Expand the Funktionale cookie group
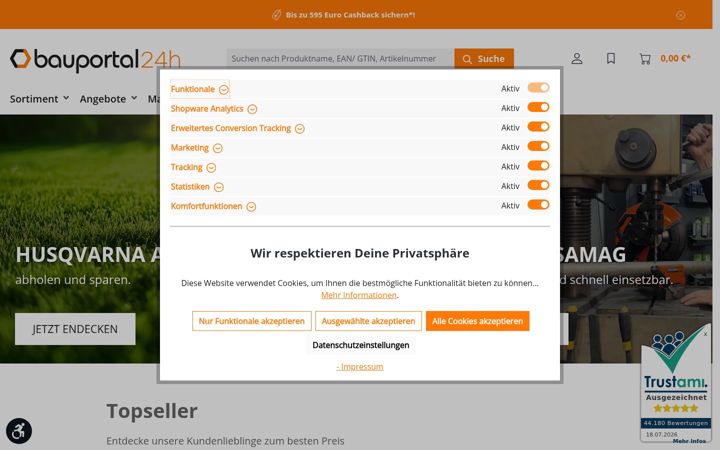The image size is (720, 450). point(199,89)
